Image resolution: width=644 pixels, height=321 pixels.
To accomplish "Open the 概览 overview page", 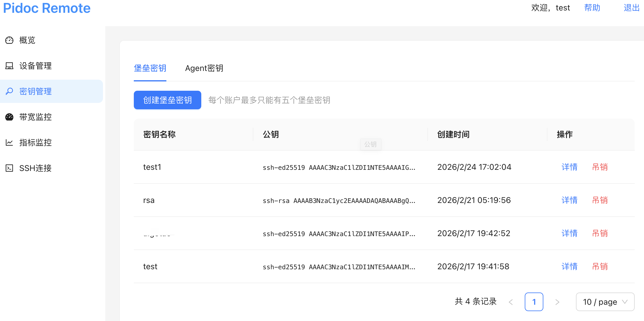I will click(x=27, y=40).
